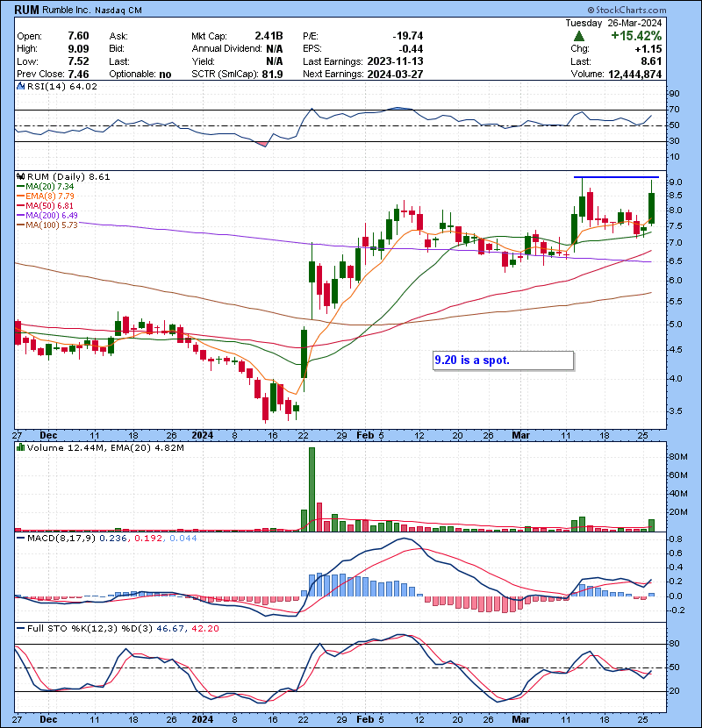
Task: Click the Annual Dividend N/A value
Action: coord(274,48)
